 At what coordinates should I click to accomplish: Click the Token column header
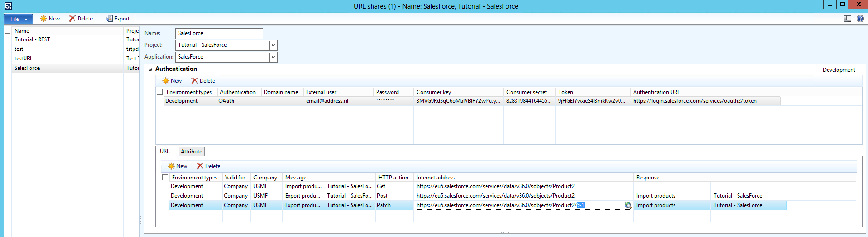(593, 92)
